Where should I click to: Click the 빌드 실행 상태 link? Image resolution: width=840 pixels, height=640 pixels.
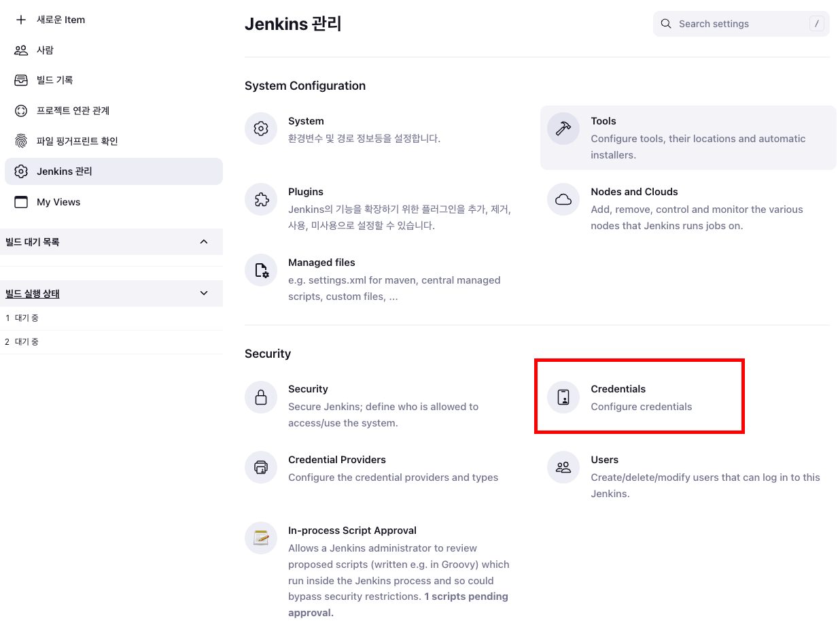point(33,294)
